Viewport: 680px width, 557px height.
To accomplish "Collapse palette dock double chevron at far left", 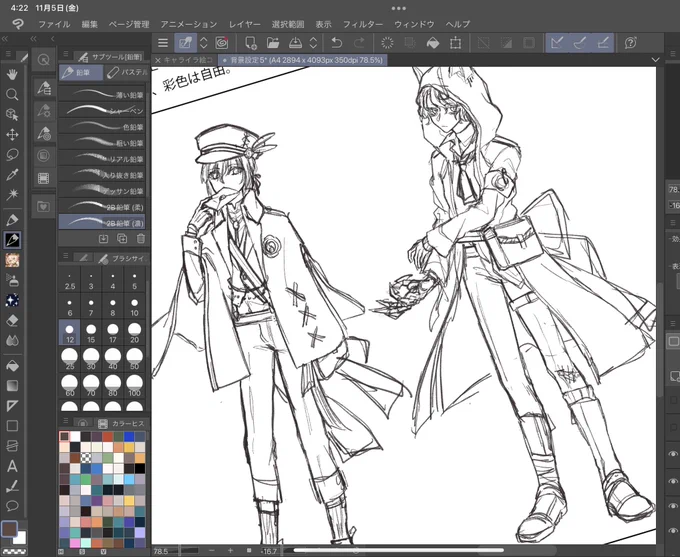I will click(5, 39).
